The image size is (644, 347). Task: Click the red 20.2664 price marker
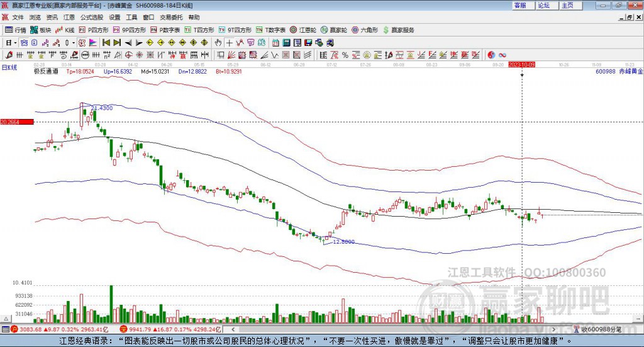pyautogui.click(x=17, y=122)
